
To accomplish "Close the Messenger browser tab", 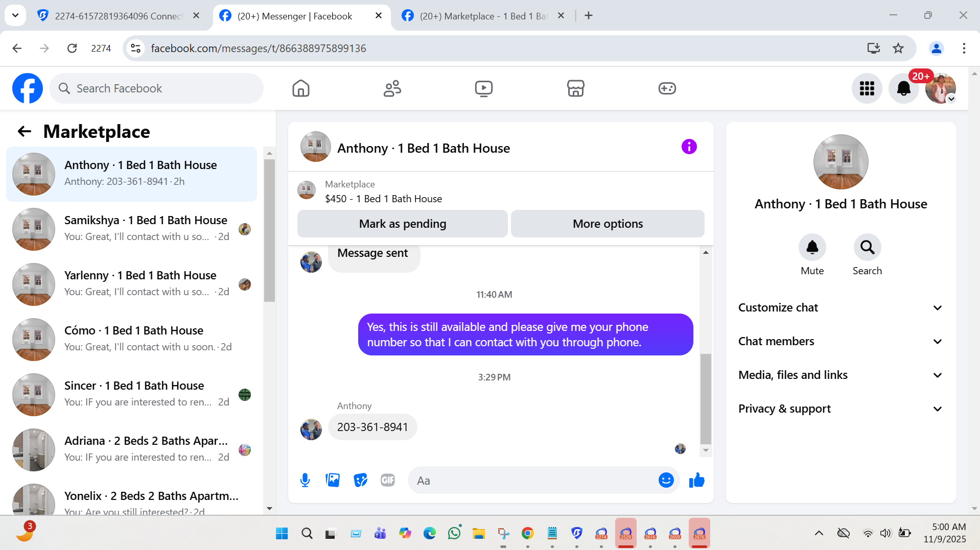I will point(379,16).
